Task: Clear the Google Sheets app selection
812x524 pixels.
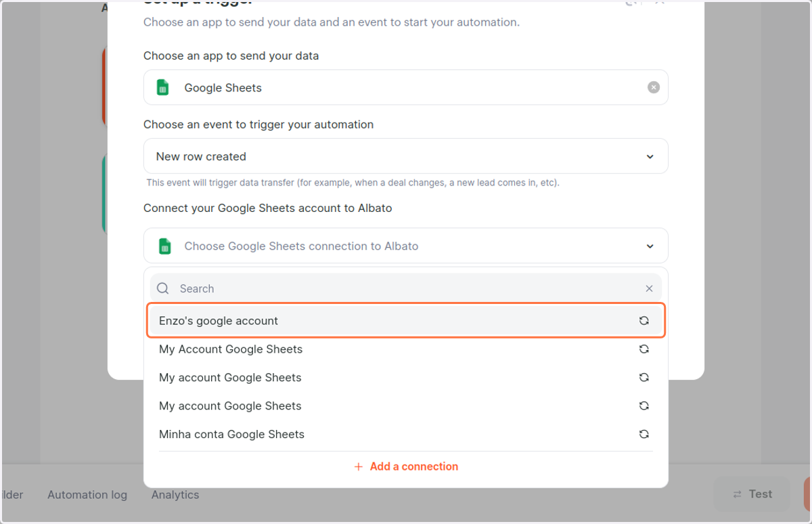Action: [x=653, y=87]
